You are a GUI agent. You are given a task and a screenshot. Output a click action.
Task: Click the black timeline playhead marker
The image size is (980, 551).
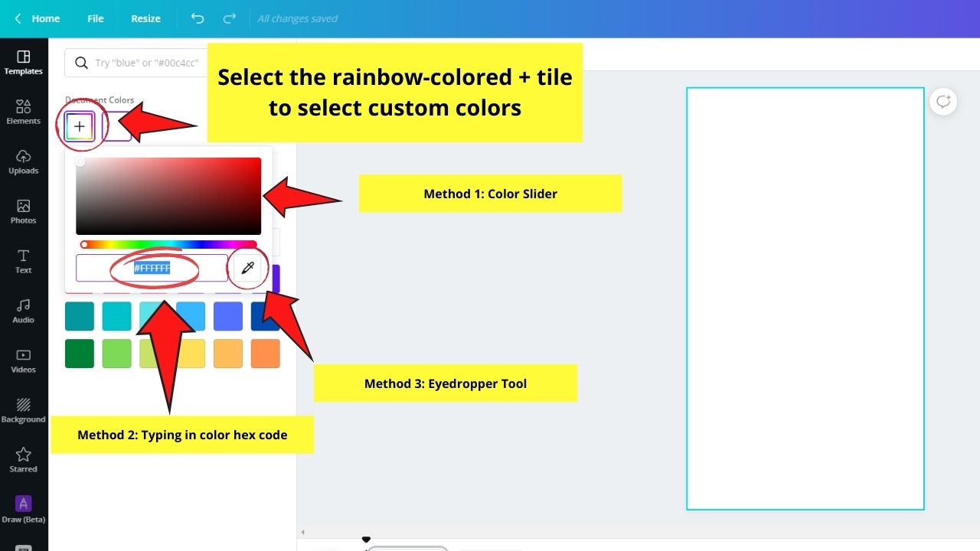[366, 540]
